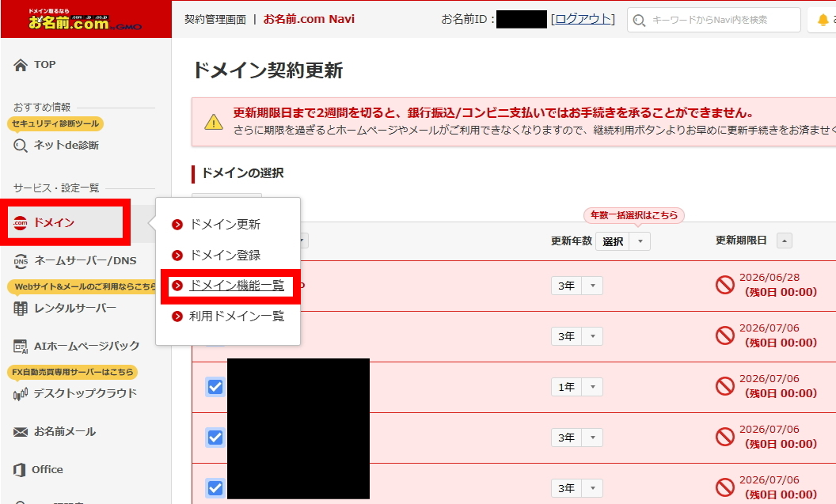Viewport: 836px width, 504px height.
Task: Click the ネットde診断 sidebar link
Action: coord(66,146)
